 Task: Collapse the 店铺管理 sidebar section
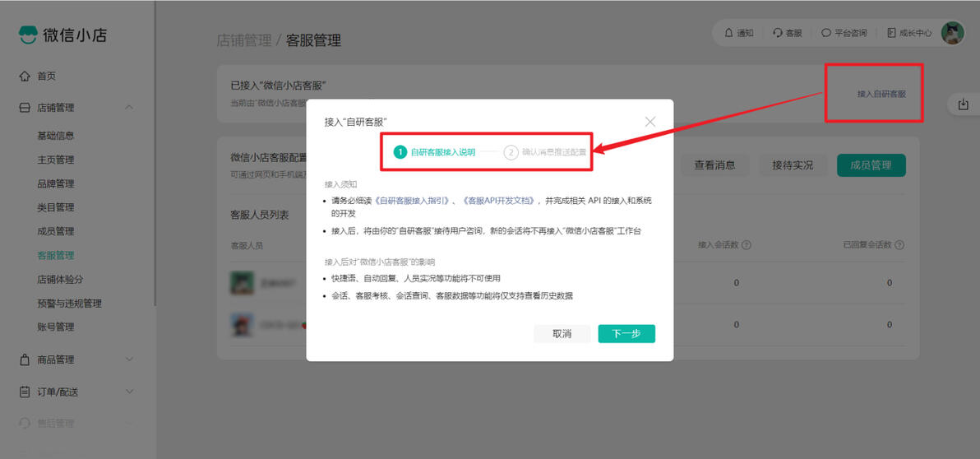(x=129, y=108)
